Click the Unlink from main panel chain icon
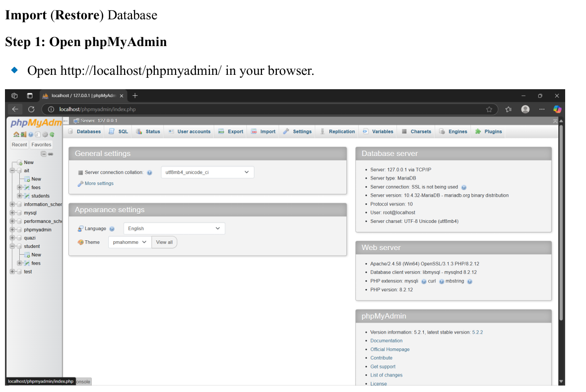This screenshot has width=586, height=392. tap(51, 154)
